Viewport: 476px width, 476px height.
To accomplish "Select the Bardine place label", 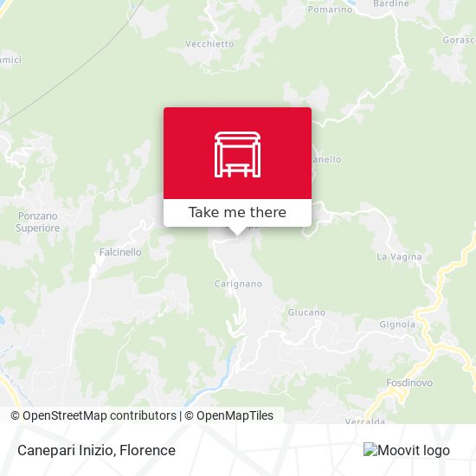I will point(391,3).
